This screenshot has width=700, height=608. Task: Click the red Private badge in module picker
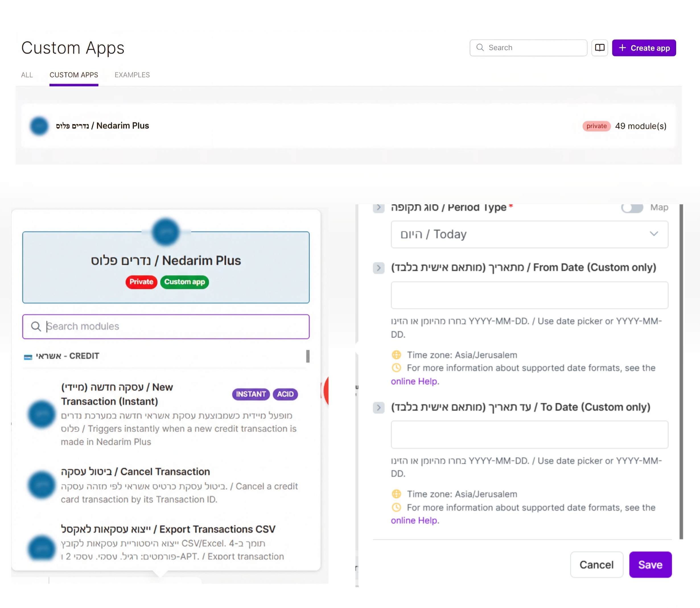pos(141,282)
